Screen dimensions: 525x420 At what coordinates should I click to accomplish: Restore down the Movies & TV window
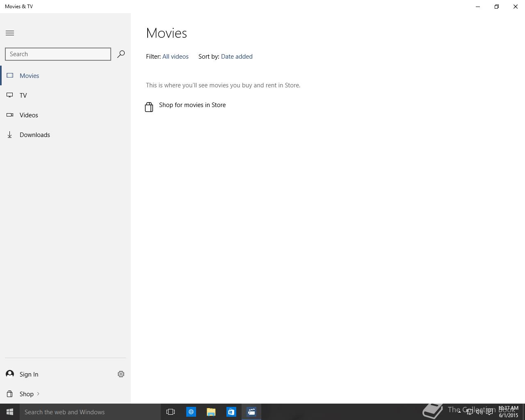497,7
